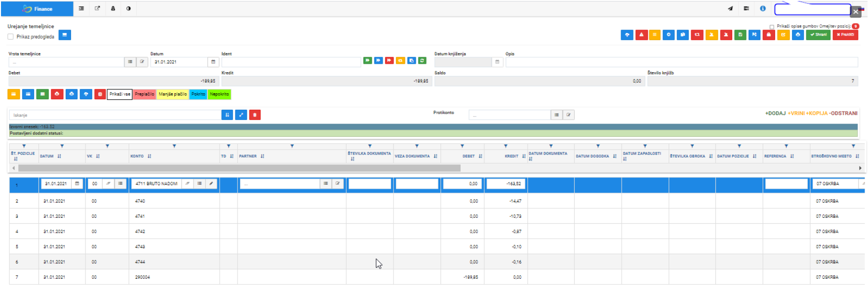Click the blue printer button in top toolbar
Screen dimensions: 868x287
click(x=798, y=35)
